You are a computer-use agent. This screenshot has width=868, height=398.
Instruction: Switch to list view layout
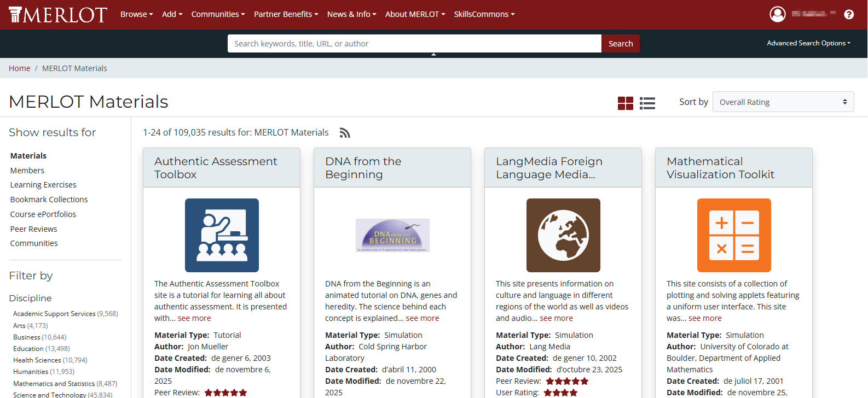pyautogui.click(x=647, y=103)
